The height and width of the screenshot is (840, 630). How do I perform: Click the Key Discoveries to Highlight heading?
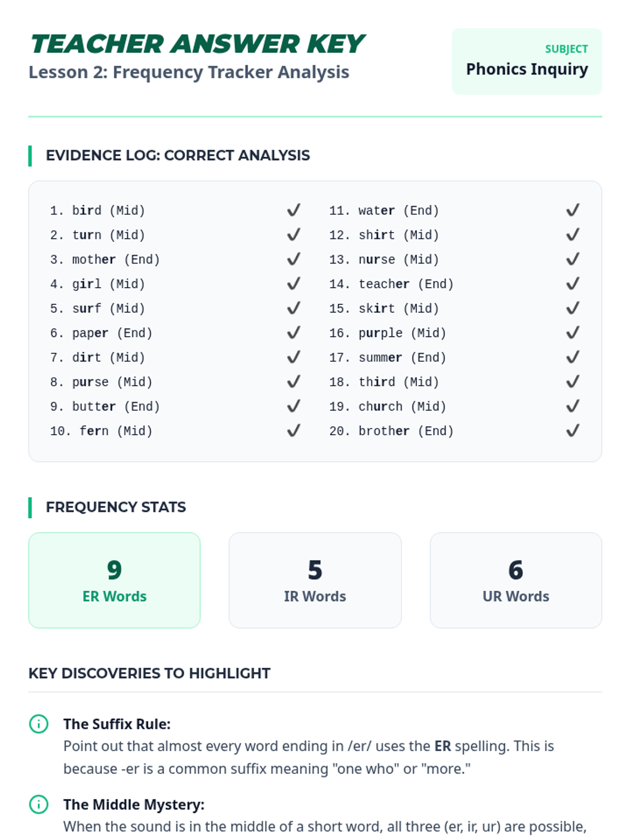149,674
